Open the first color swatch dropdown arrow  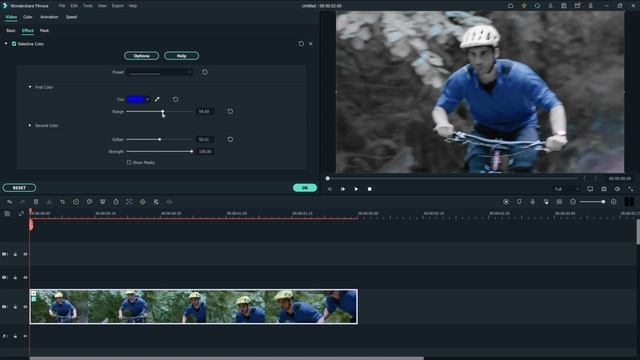[x=148, y=99]
